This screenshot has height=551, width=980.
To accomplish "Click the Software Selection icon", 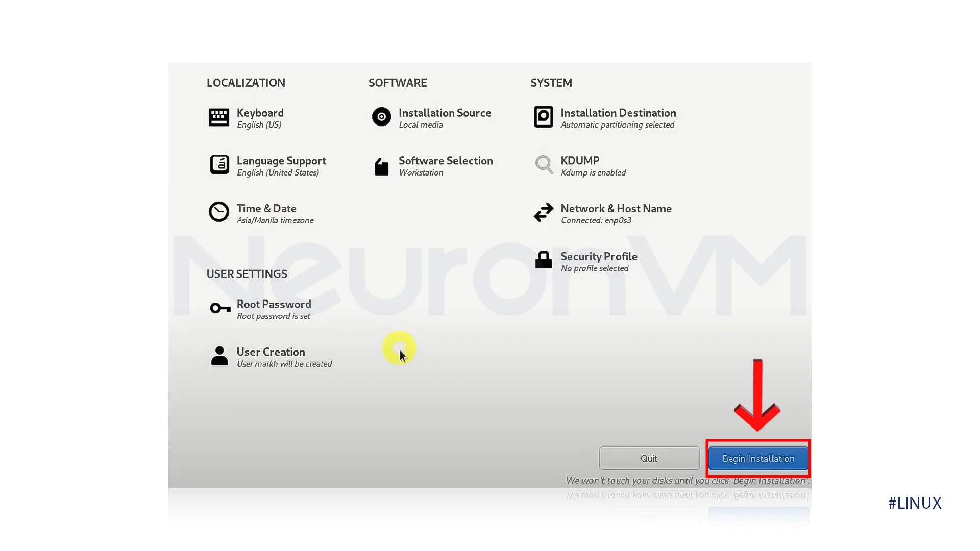I will tap(381, 165).
